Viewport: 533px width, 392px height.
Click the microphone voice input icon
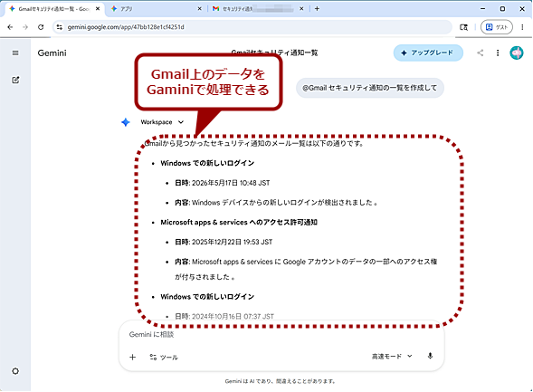pos(430,356)
